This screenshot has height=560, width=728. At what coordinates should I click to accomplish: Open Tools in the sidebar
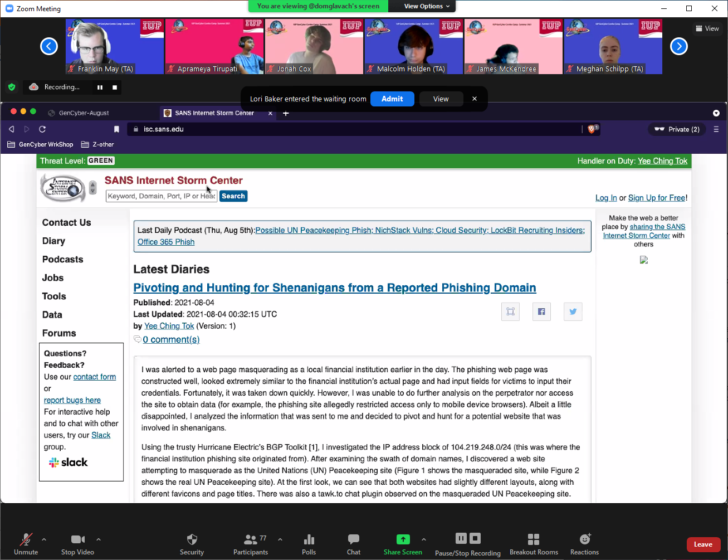point(54,296)
